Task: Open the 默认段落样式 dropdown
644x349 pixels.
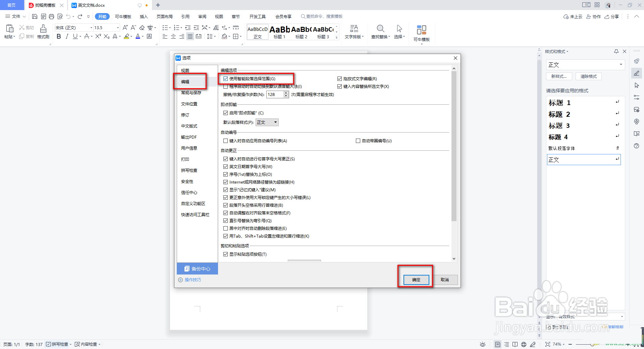Action: point(267,122)
